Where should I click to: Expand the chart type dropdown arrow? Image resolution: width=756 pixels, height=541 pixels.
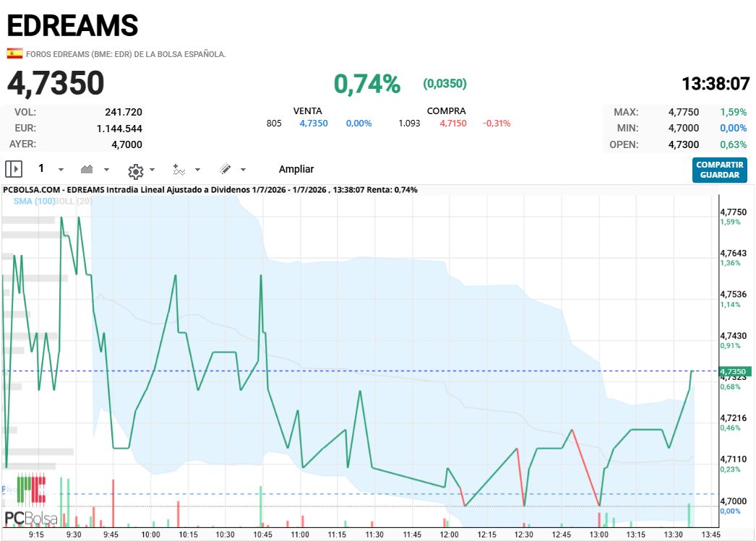tap(106, 170)
